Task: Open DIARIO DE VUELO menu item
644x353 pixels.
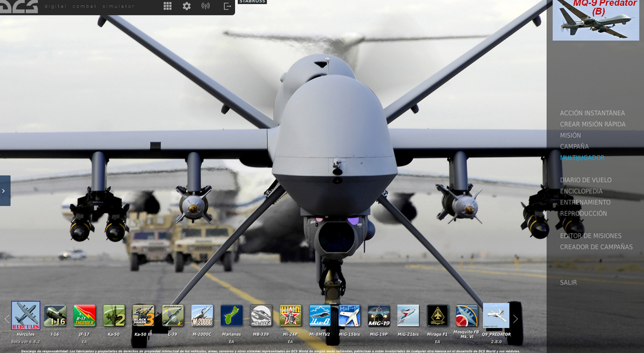Action: click(x=585, y=180)
